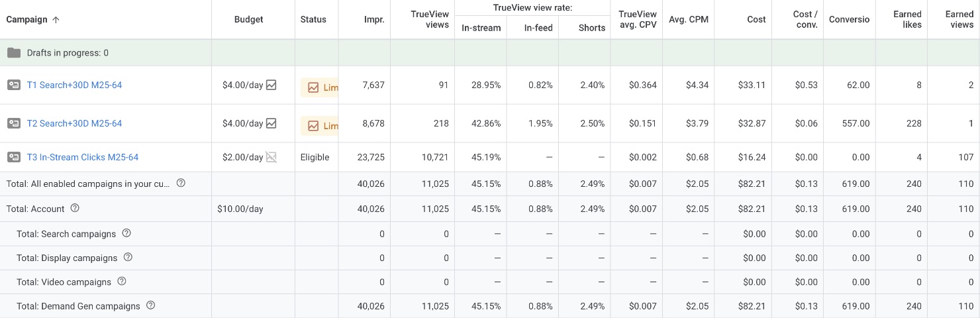Click the help icon beside Total: Display campaigns

128,257
